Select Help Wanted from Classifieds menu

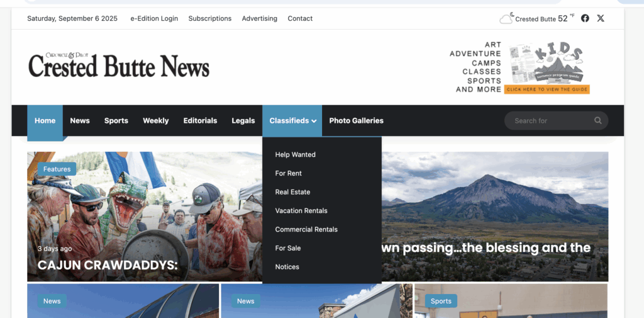click(295, 154)
